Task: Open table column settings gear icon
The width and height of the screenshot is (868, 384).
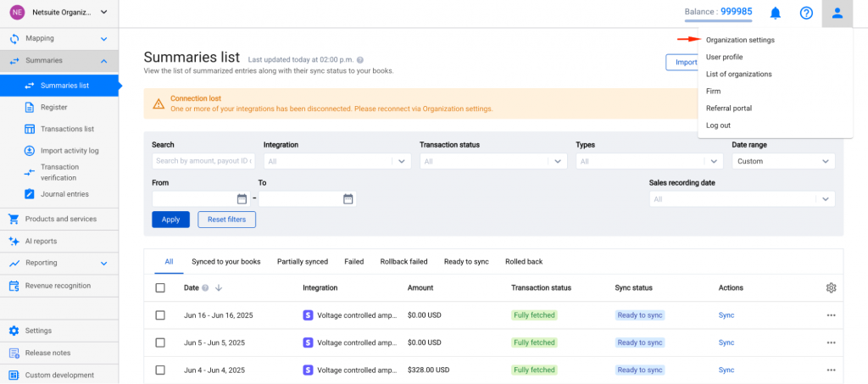Action: (831, 288)
